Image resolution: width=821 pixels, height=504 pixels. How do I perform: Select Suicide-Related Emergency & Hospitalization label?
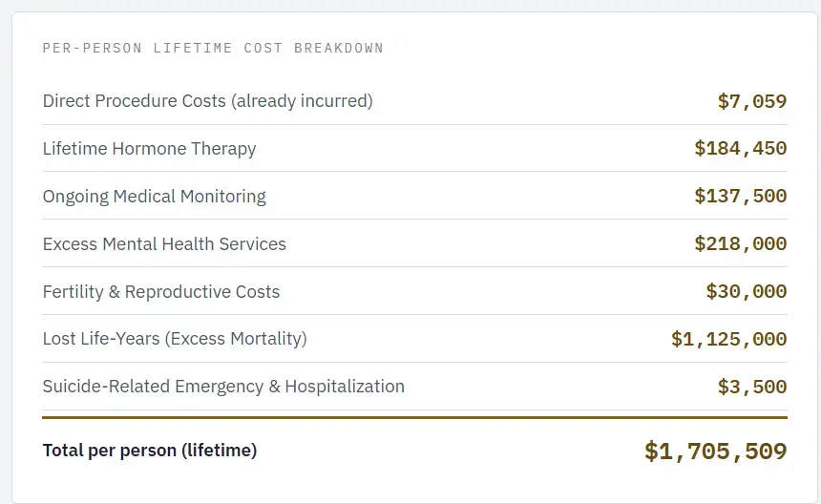tap(223, 387)
